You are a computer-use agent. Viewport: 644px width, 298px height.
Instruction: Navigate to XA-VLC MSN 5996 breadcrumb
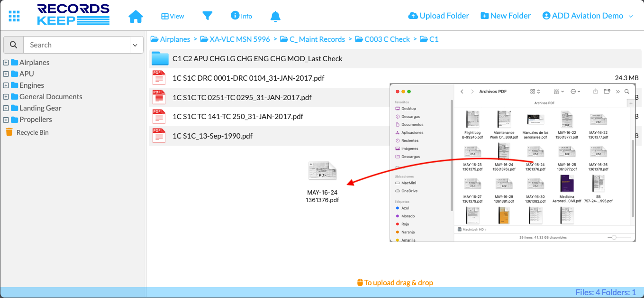click(x=239, y=39)
